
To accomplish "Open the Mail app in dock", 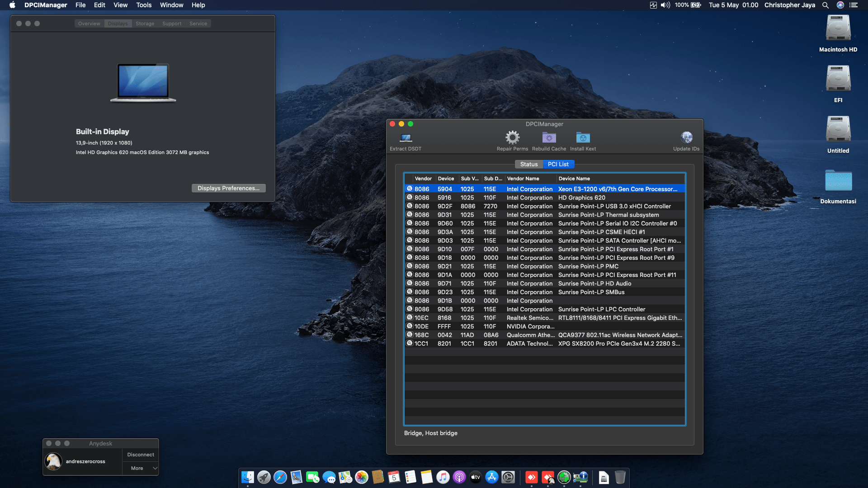I will (x=297, y=477).
